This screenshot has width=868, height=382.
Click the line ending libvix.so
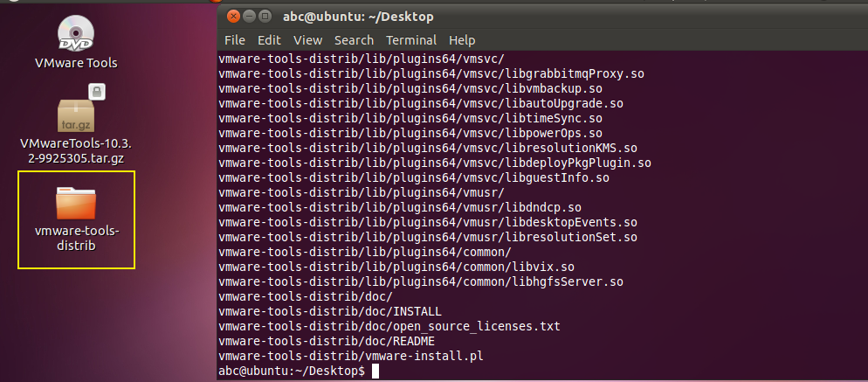coord(396,267)
